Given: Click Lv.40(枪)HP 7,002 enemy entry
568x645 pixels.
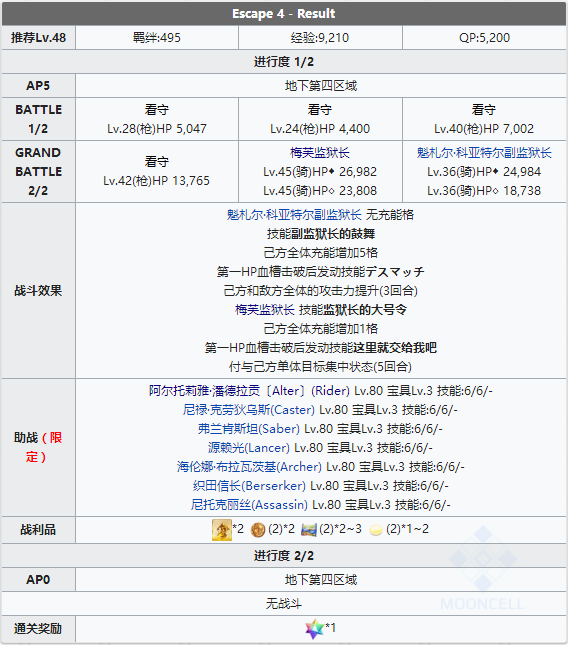Looking at the screenshot, I should pos(484,129).
